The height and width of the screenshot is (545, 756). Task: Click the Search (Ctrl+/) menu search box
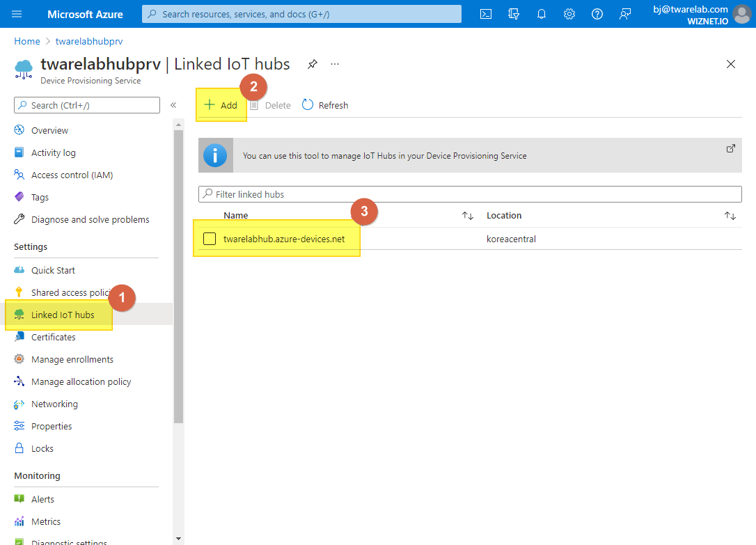[x=87, y=105]
